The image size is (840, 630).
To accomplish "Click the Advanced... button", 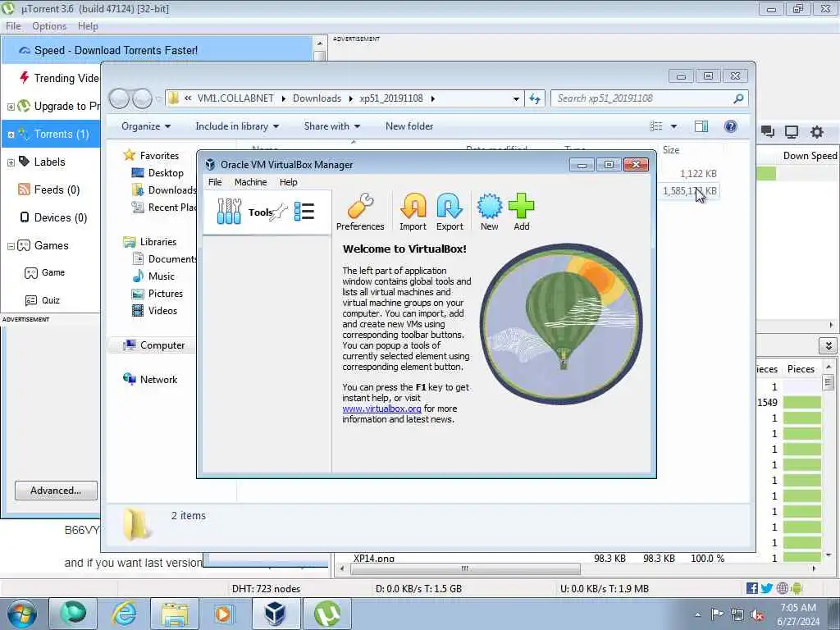I will click(56, 491).
